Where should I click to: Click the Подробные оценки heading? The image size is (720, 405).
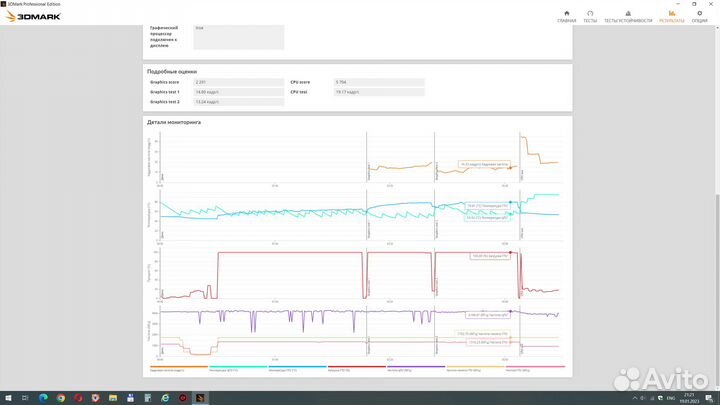[172, 72]
